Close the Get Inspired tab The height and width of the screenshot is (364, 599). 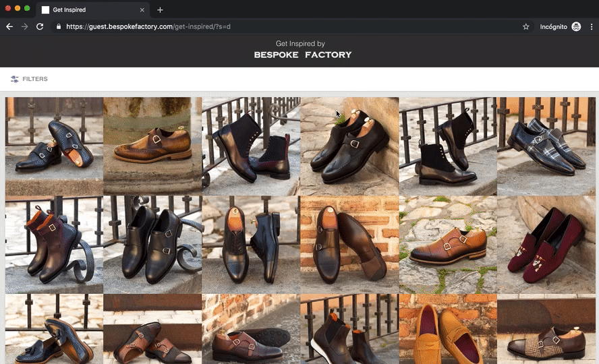click(x=141, y=10)
